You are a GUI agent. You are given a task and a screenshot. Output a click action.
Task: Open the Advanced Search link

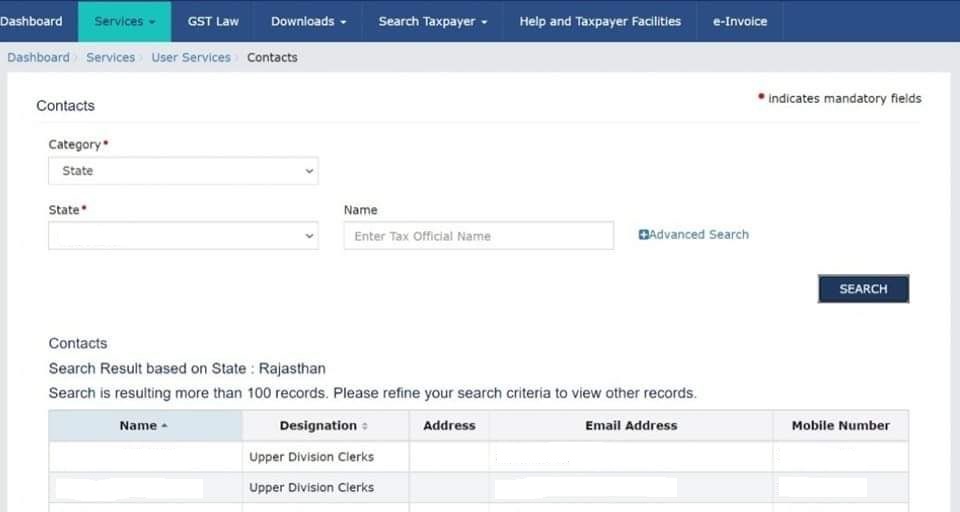tap(699, 235)
